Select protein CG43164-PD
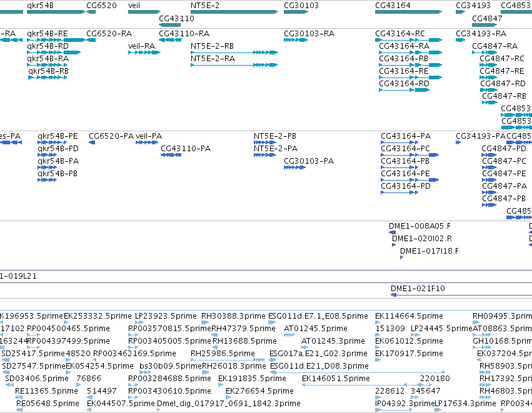This screenshot has height=413, width=532. click(399, 192)
